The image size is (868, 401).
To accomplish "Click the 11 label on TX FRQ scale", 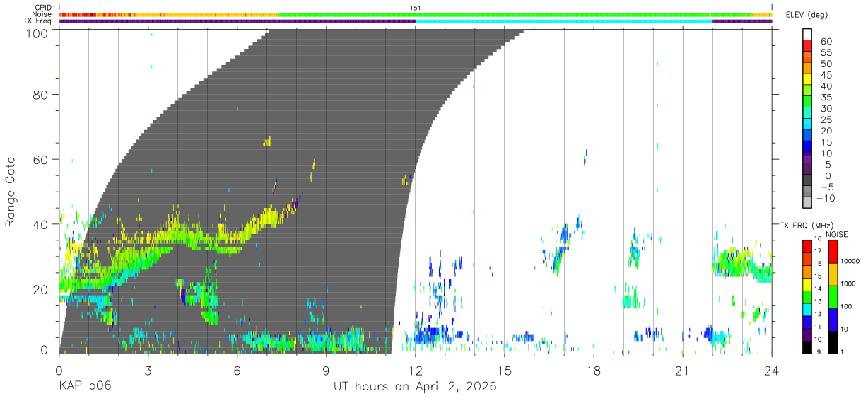I will 817,326.
